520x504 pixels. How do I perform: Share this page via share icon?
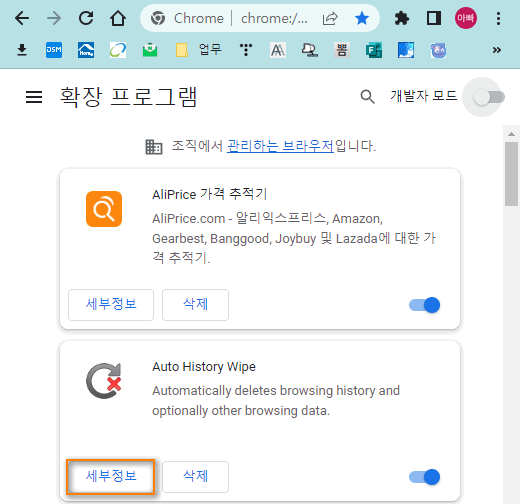click(x=330, y=18)
